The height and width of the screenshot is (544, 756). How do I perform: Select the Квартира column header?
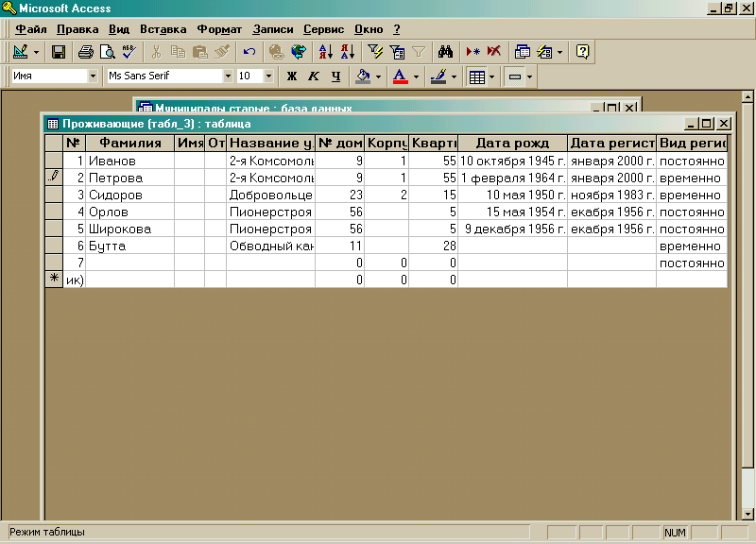point(434,144)
